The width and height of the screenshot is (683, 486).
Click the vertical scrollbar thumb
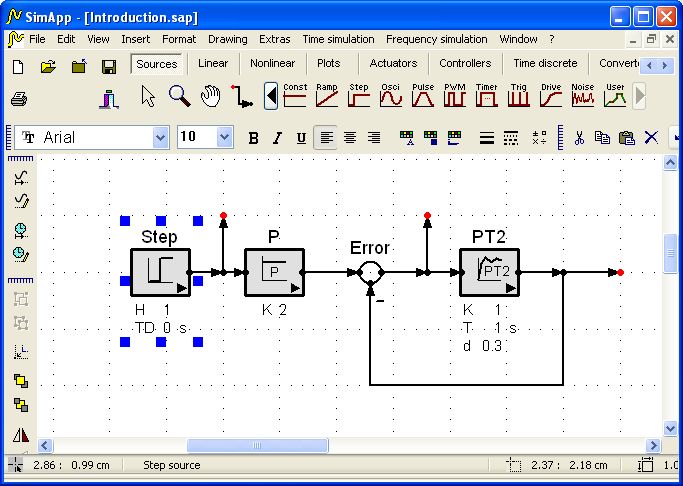pos(670,253)
